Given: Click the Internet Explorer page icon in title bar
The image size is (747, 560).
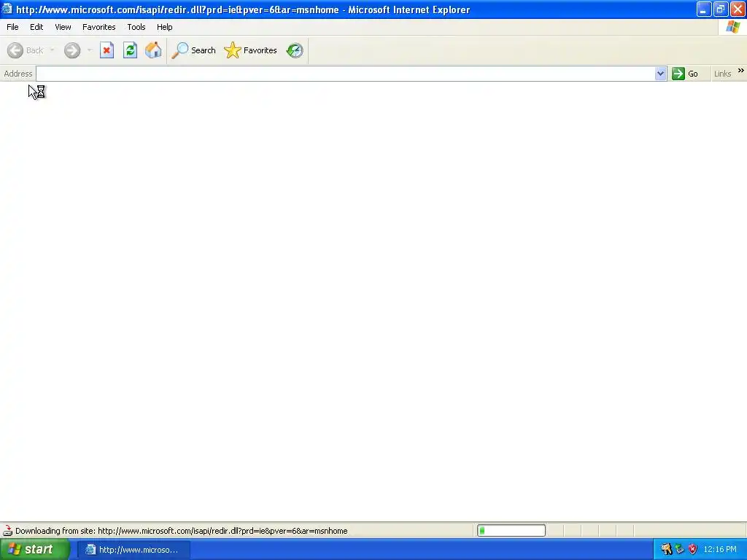Looking at the screenshot, I should click(x=7, y=9).
